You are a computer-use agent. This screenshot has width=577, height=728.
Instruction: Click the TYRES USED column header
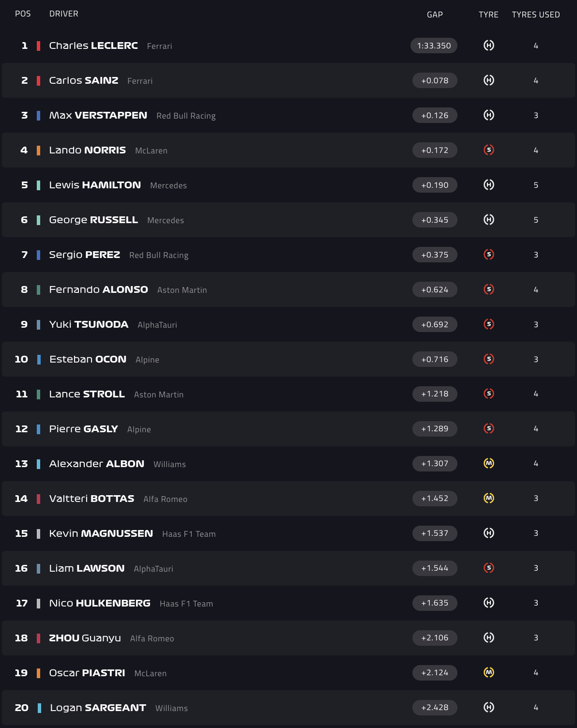[x=535, y=15]
